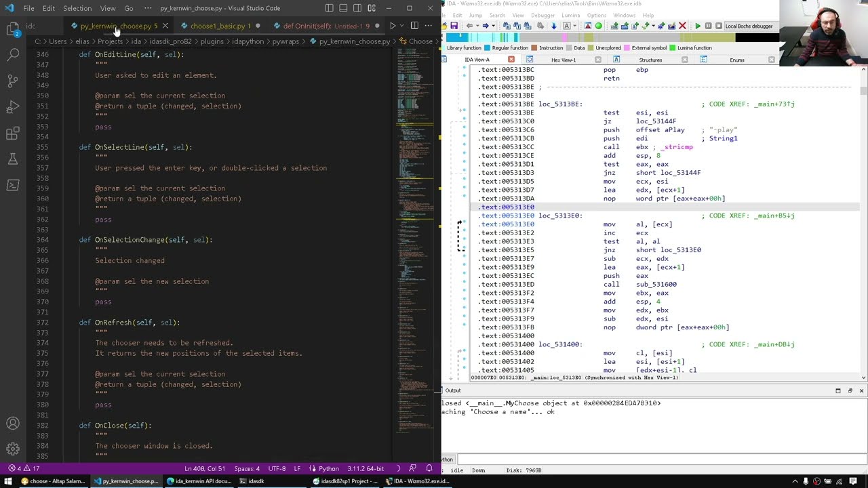Select the idapython breadcrumb segment
This screenshot has width=868, height=488.
pos(248,41)
